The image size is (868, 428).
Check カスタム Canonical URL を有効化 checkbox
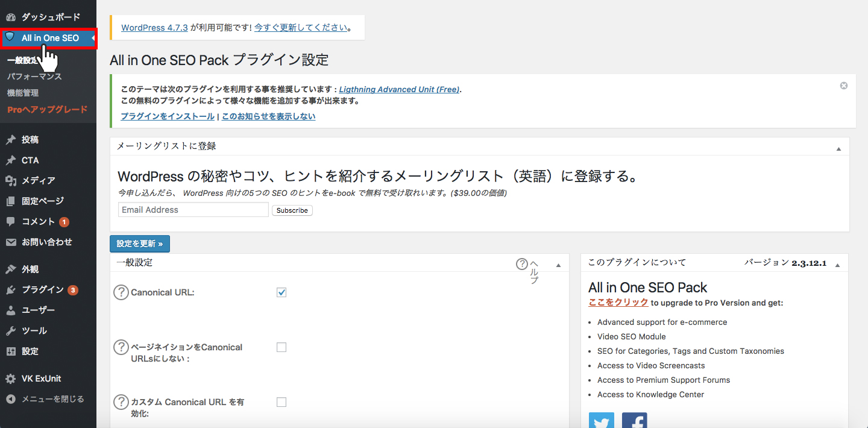pyautogui.click(x=281, y=402)
